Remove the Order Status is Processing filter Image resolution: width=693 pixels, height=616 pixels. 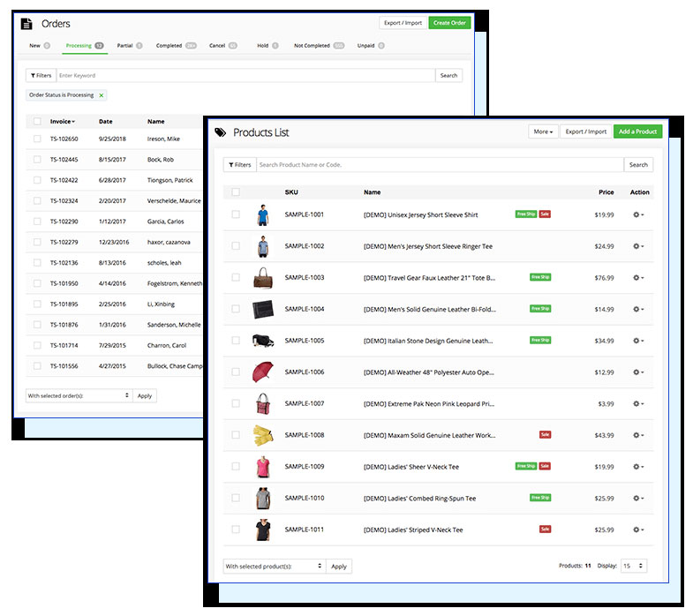pyautogui.click(x=102, y=95)
